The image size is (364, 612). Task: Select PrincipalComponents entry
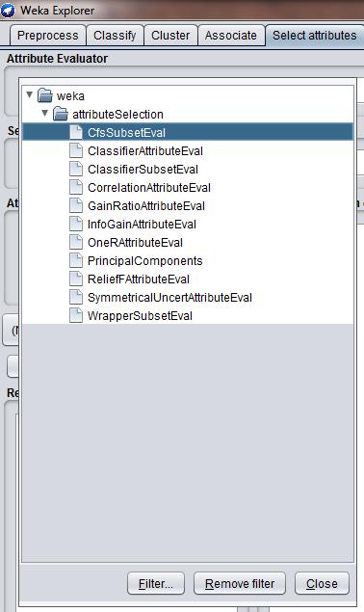(x=145, y=261)
